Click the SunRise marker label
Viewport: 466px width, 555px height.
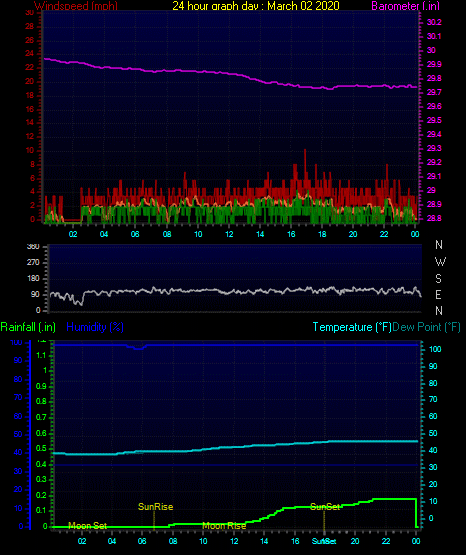coord(155,507)
